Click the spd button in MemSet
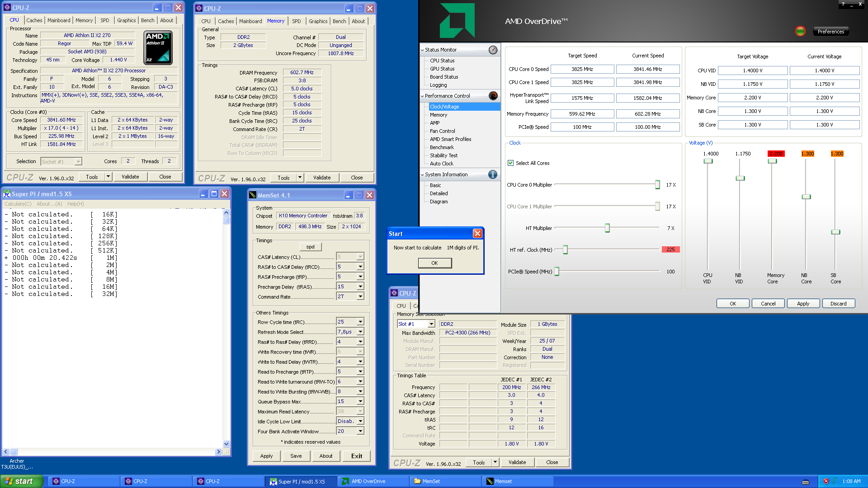Viewport: 868px width, 488px height. tap(310, 247)
